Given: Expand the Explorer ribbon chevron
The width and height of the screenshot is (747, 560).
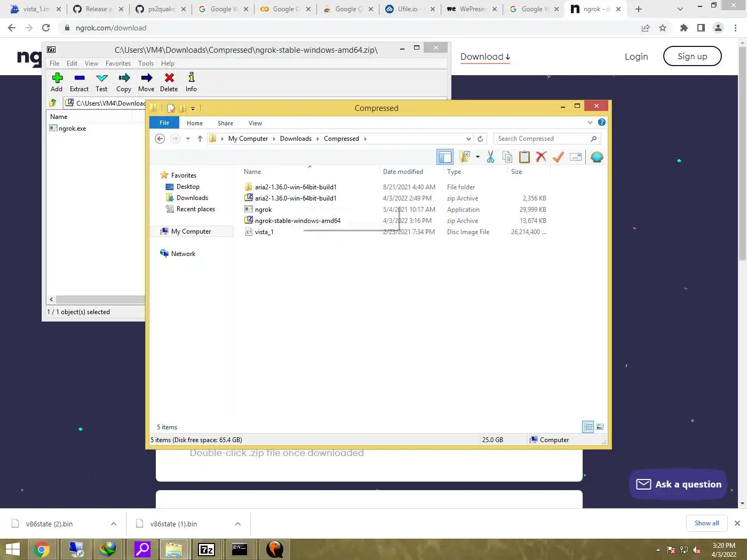Looking at the screenshot, I should 590,122.
